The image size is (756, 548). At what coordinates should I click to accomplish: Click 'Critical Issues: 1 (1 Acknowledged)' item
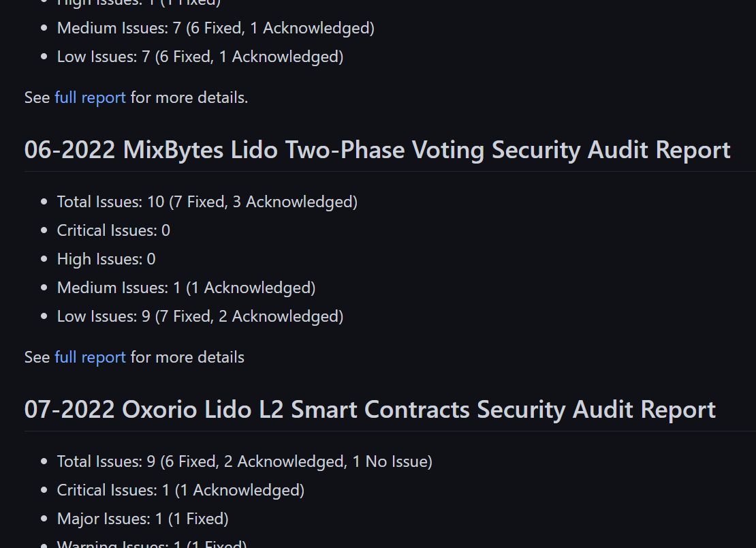(x=180, y=490)
